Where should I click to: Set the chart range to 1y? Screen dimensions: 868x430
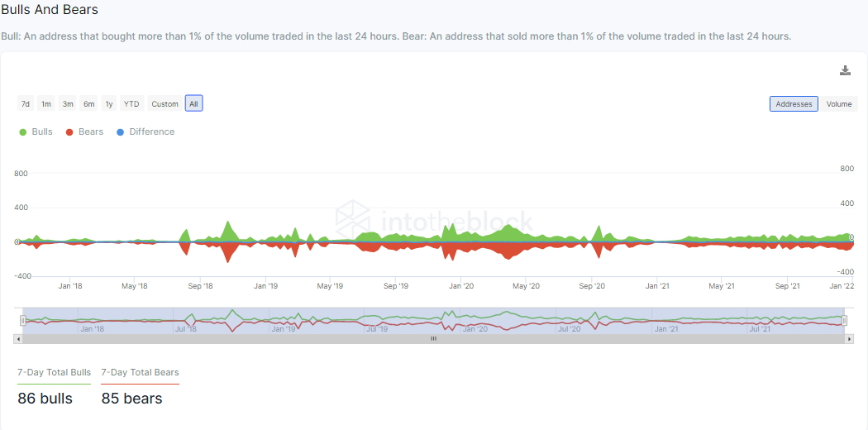pos(109,103)
